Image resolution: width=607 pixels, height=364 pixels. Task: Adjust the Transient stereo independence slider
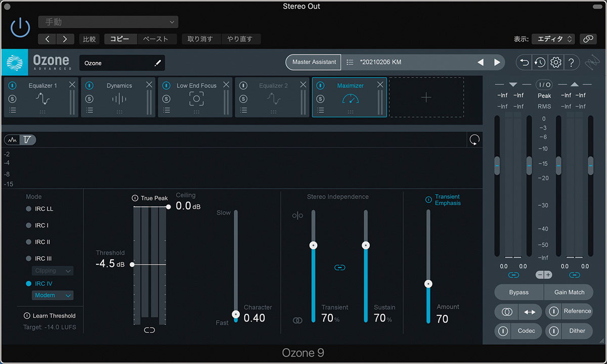314,245
